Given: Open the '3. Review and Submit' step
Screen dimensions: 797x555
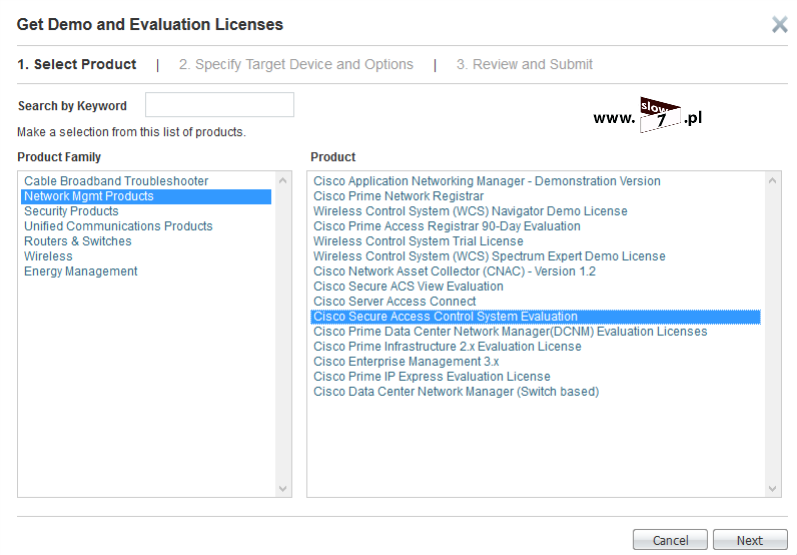Looking at the screenshot, I should point(524,65).
